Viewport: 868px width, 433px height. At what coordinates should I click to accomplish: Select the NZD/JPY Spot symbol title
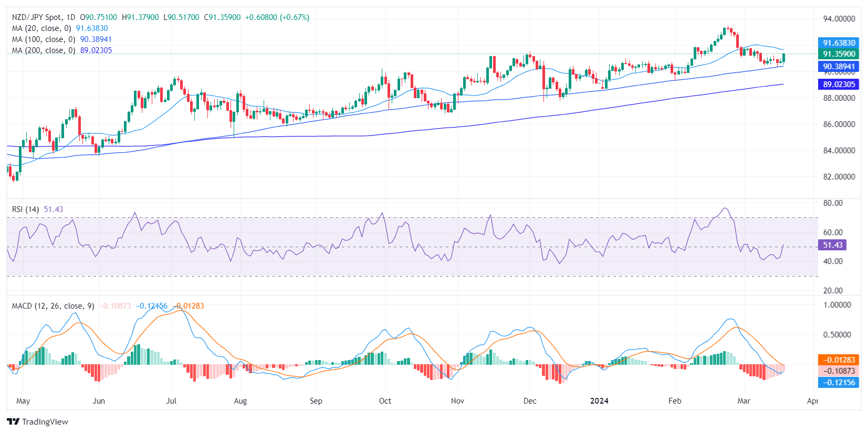(37, 17)
